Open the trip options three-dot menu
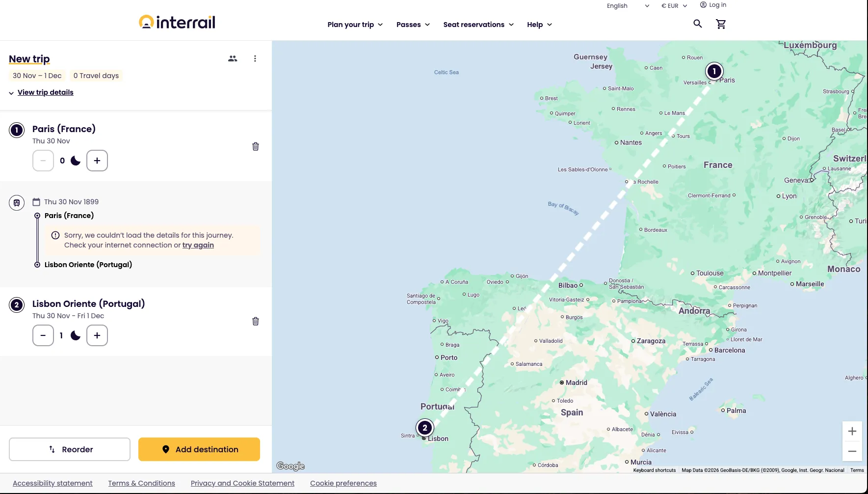This screenshot has width=868, height=494. [255, 58]
